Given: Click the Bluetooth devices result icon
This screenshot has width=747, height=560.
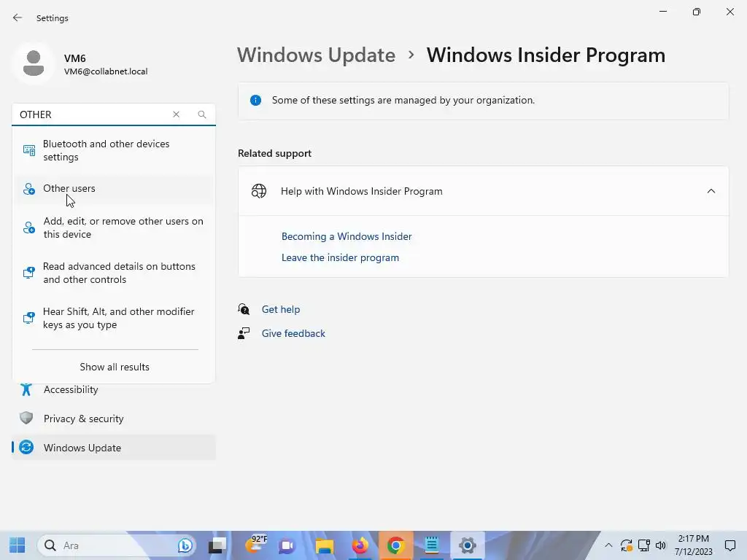Looking at the screenshot, I should coord(29,150).
